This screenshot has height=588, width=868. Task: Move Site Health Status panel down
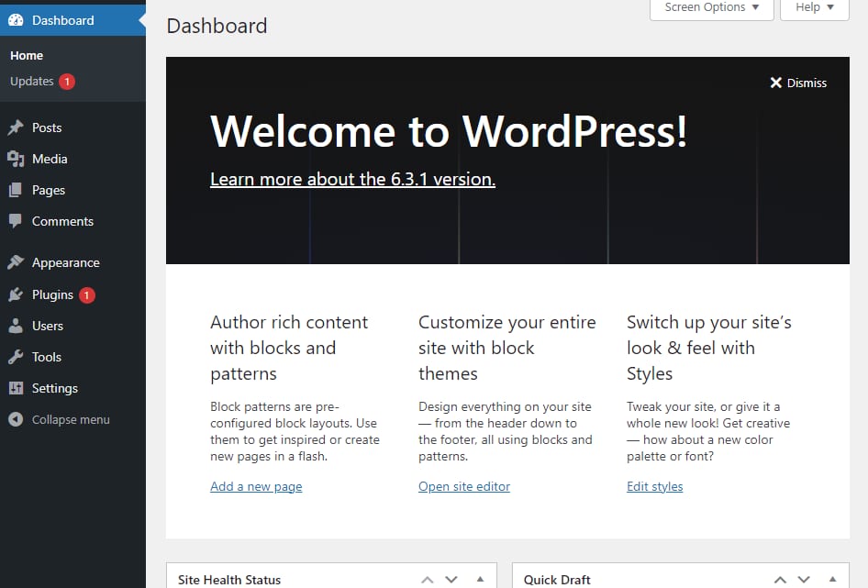451,580
